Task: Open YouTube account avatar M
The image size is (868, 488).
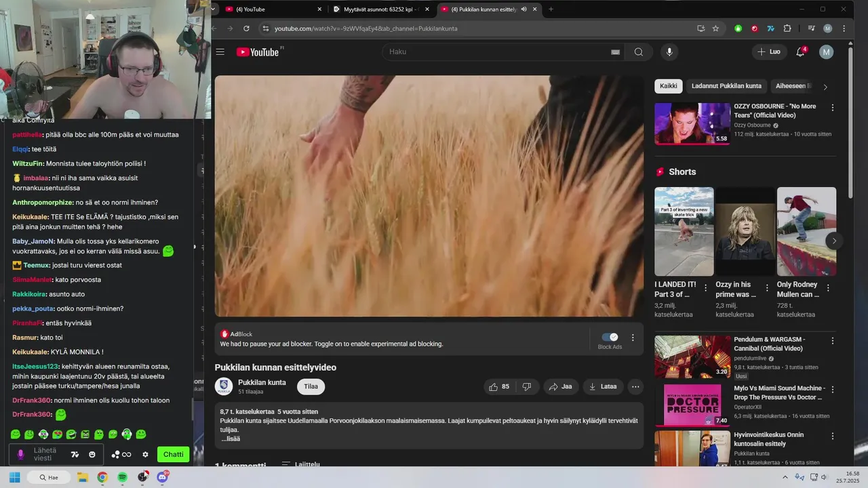Action: pyautogui.click(x=826, y=52)
